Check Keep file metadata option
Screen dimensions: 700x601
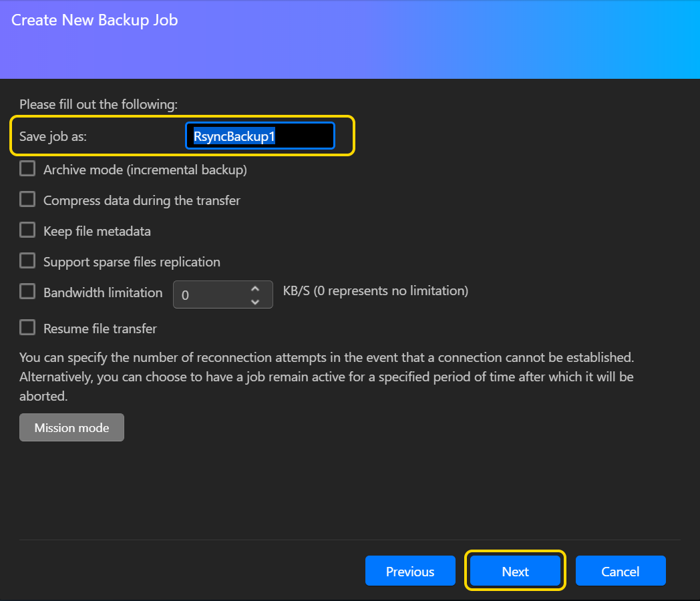click(27, 230)
